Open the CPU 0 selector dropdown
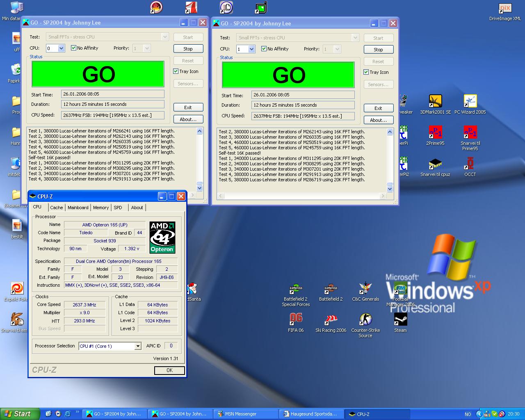 (61, 48)
